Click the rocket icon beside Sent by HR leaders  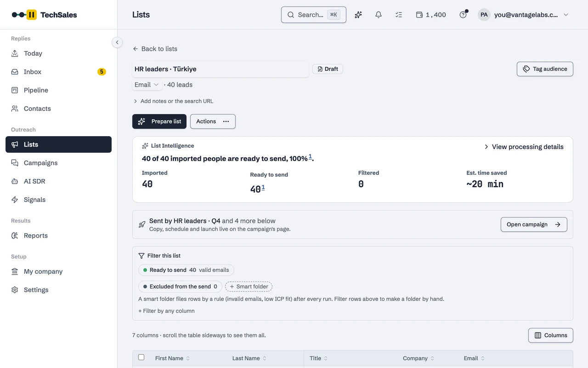click(142, 224)
